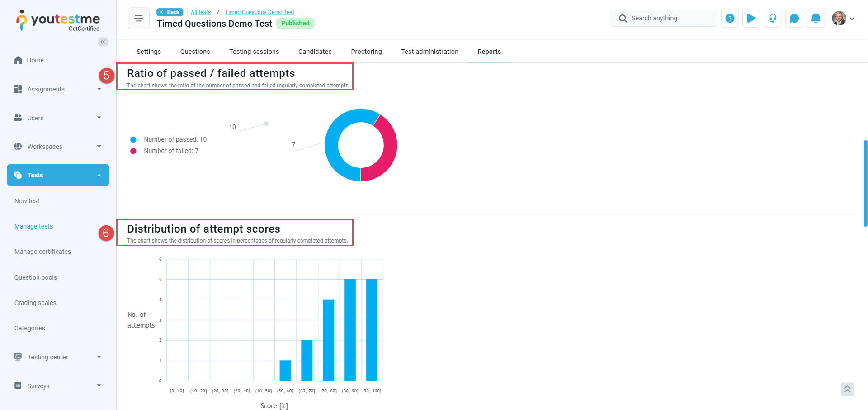868x410 pixels.
Task: Open Manage certificates in sidebar
Action: tap(42, 252)
